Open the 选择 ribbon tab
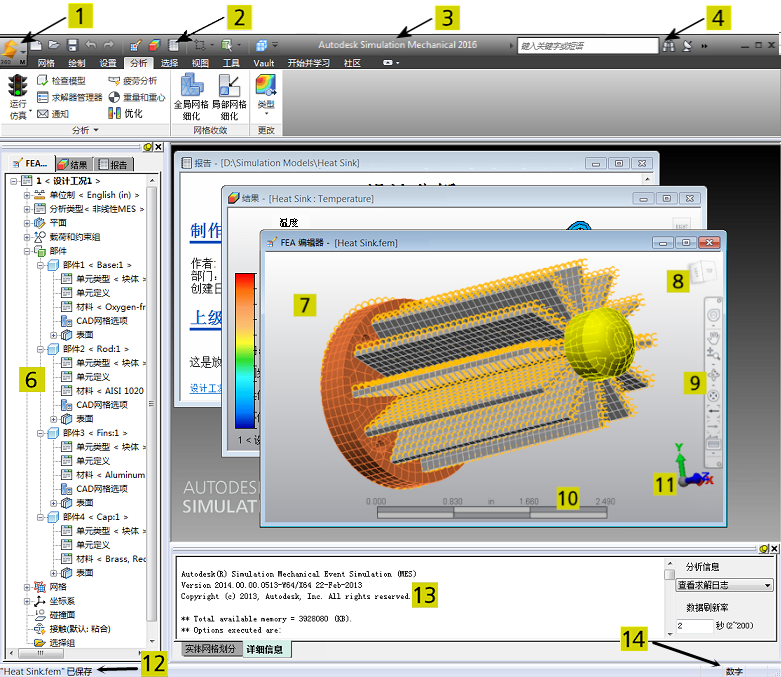The height and width of the screenshot is (677, 781). coord(169,63)
